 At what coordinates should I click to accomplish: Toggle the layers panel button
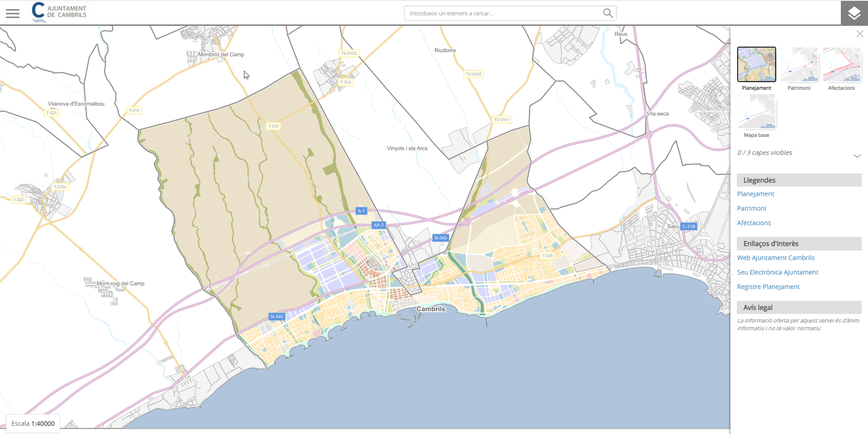click(854, 13)
